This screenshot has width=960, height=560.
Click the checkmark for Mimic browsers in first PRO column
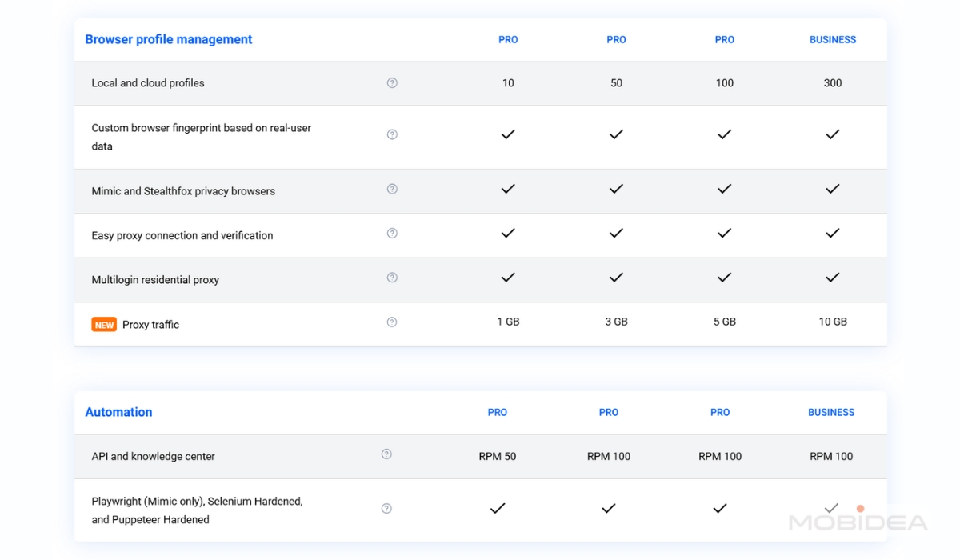(x=508, y=189)
